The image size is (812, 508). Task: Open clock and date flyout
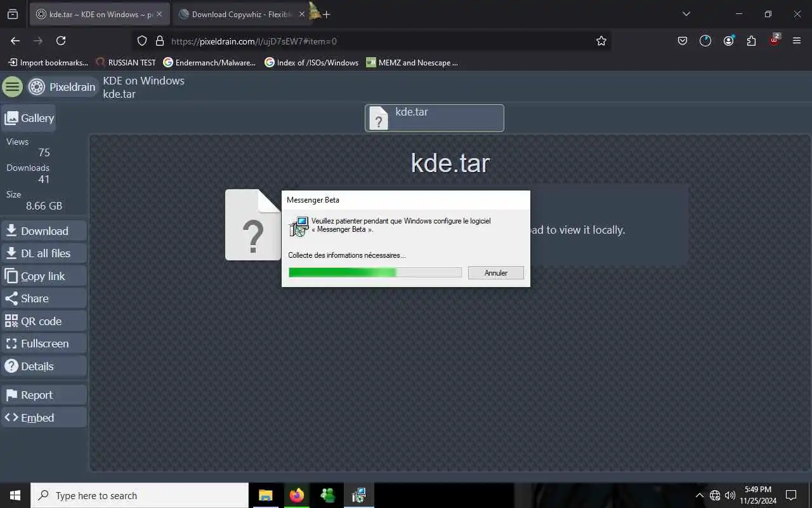758,495
